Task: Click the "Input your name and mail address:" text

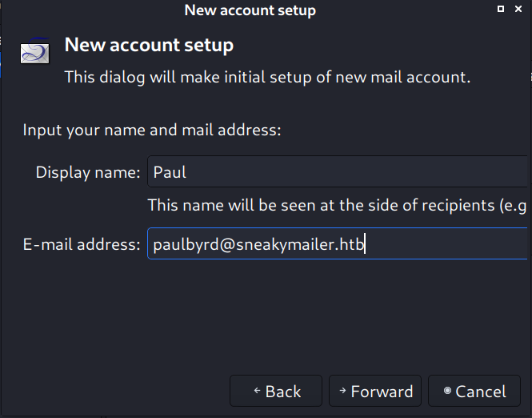Action: point(151,130)
